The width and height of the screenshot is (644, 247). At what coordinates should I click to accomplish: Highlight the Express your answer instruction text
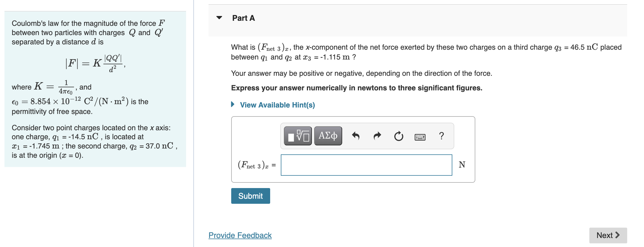[356, 88]
